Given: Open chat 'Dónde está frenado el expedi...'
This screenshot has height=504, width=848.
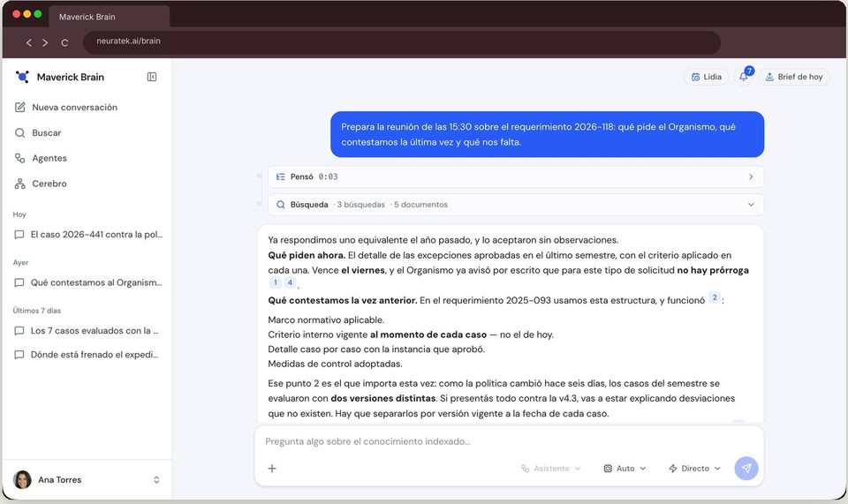Looking at the screenshot, I should 87,354.
